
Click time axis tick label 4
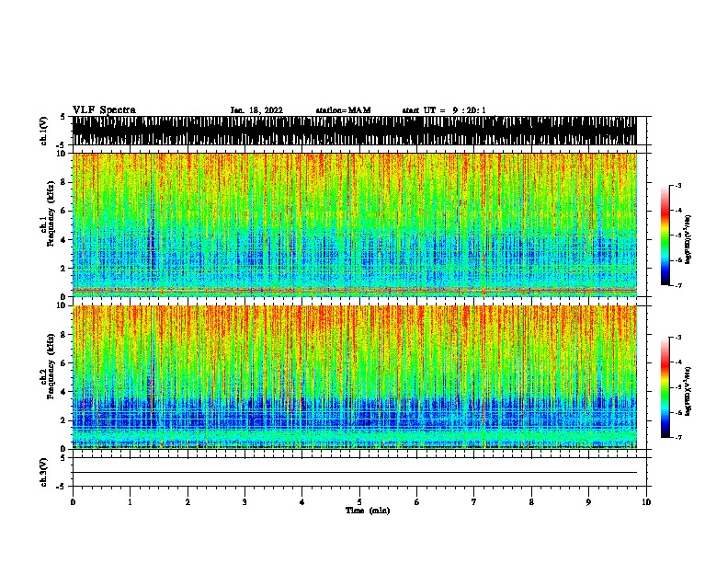click(302, 502)
